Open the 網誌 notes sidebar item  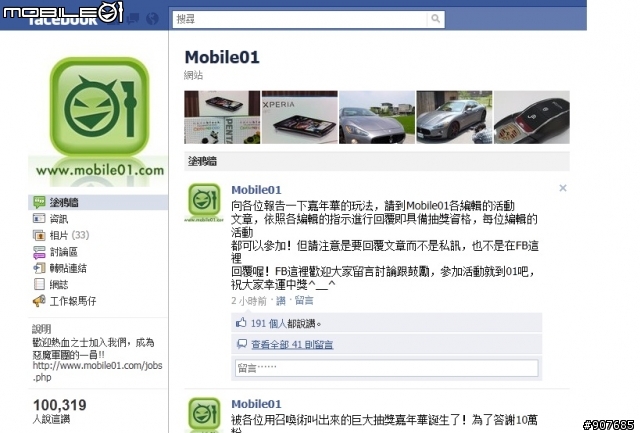[x=51, y=284]
